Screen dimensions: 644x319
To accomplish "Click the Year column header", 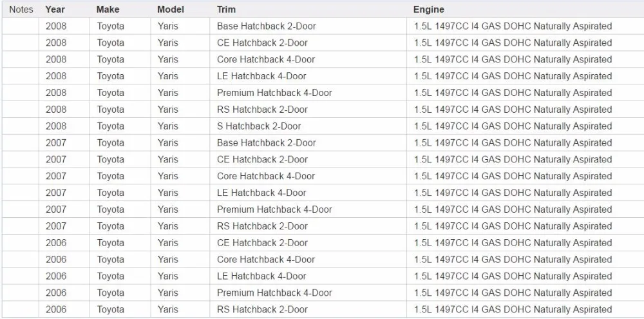I will pos(55,10).
